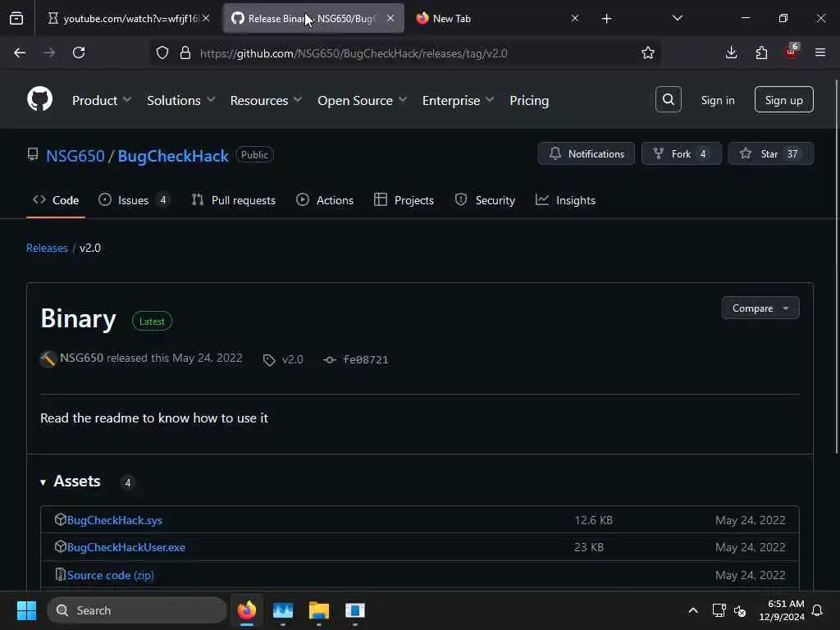Click the GitHub search magnifier icon
Screen dimensions: 840x630
[668, 99]
